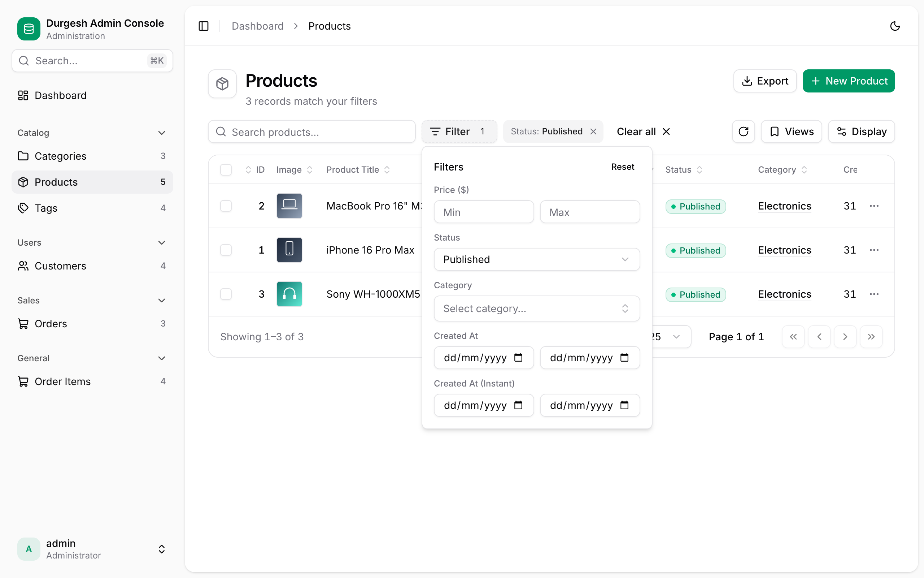
Task: Check the Sony WH-1000XM5 row checkbox
Action: pyautogui.click(x=226, y=294)
